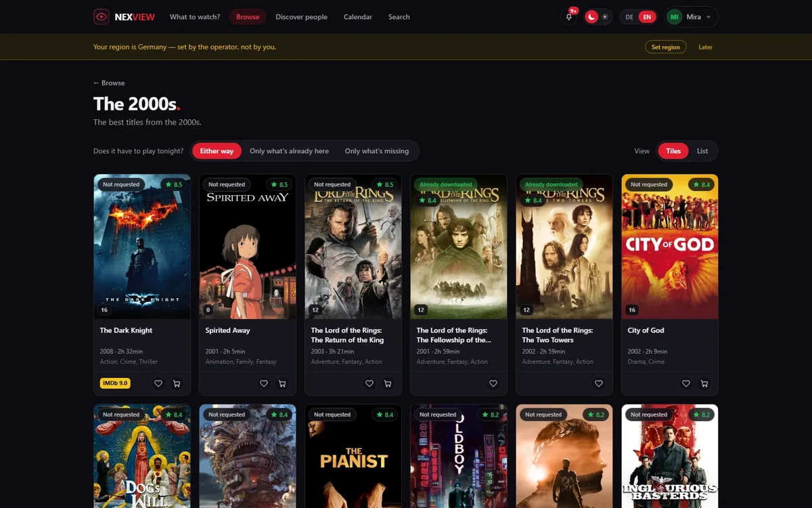Request City of God via cart icon
Image resolution: width=812 pixels, height=508 pixels.
[x=704, y=383]
